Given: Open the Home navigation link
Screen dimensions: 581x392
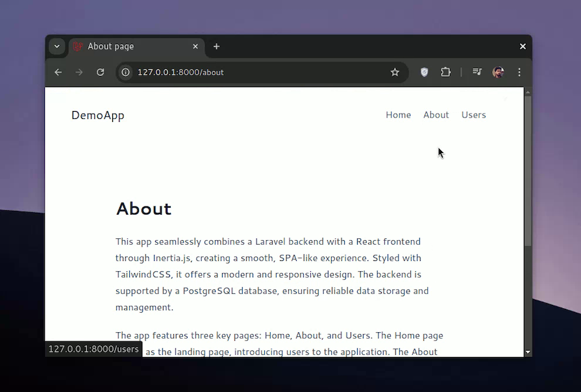Looking at the screenshot, I should (x=398, y=115).
